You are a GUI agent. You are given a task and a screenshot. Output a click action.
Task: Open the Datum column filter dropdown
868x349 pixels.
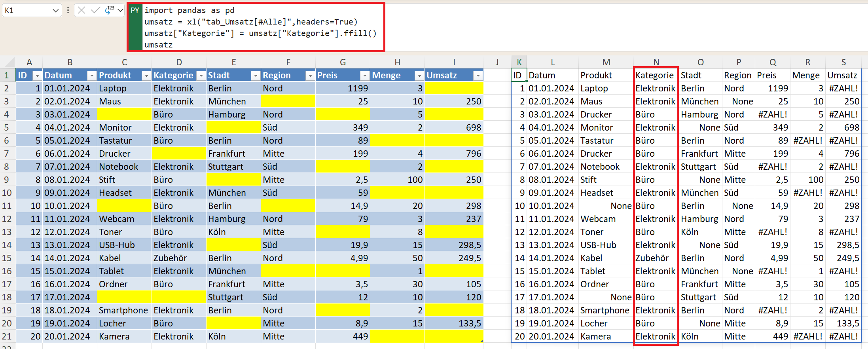(92, 76)
